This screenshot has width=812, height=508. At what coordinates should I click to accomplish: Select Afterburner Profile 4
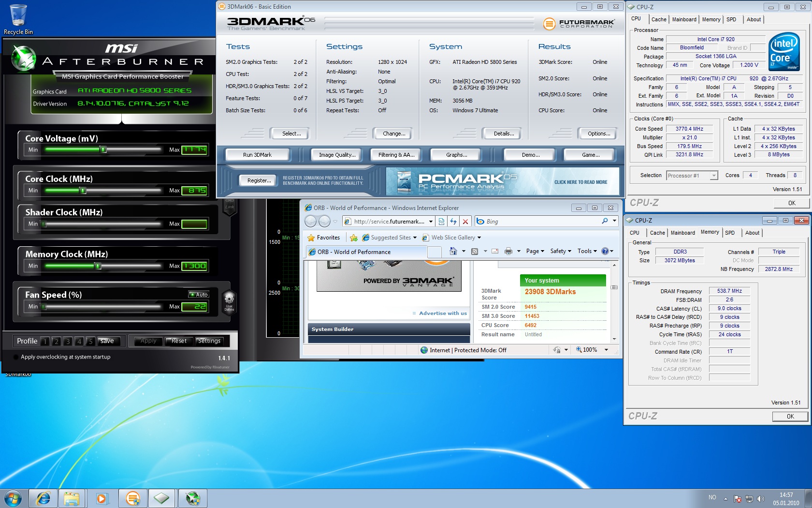[79, 341]
